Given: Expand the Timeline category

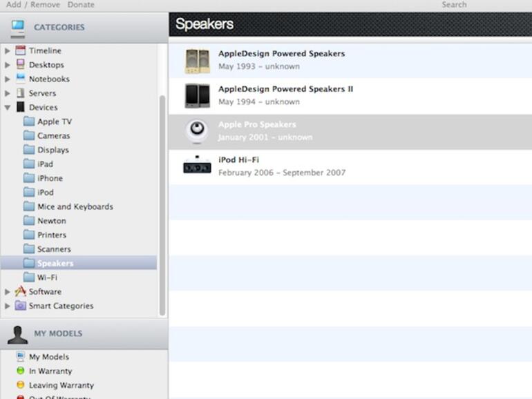Looking at the screenshot, I should 8,51.
